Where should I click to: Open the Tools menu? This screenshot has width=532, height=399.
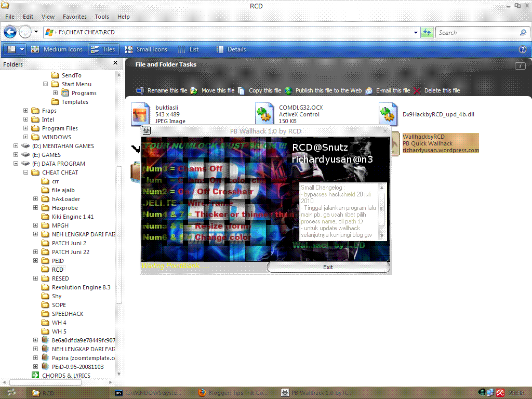pyautogui.click(x=102, y=16)
